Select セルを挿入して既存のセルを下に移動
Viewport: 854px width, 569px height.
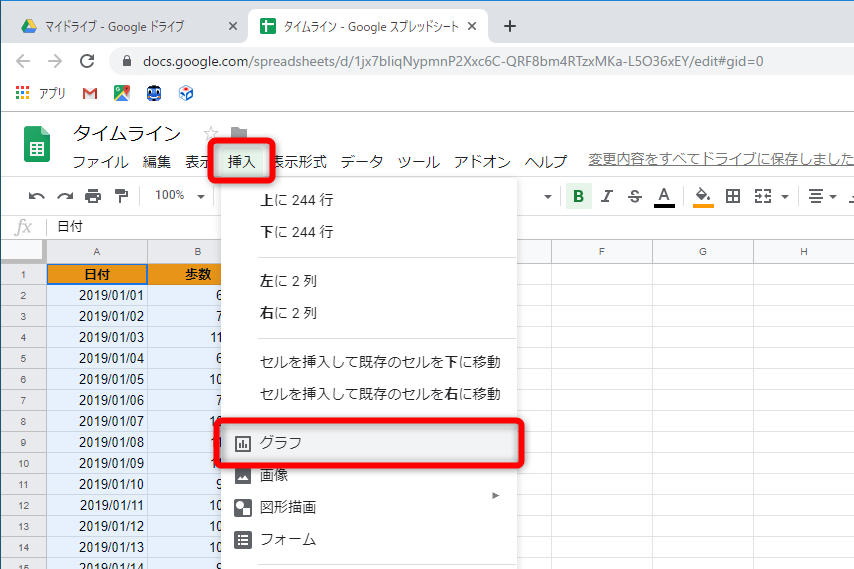(369, 362)
